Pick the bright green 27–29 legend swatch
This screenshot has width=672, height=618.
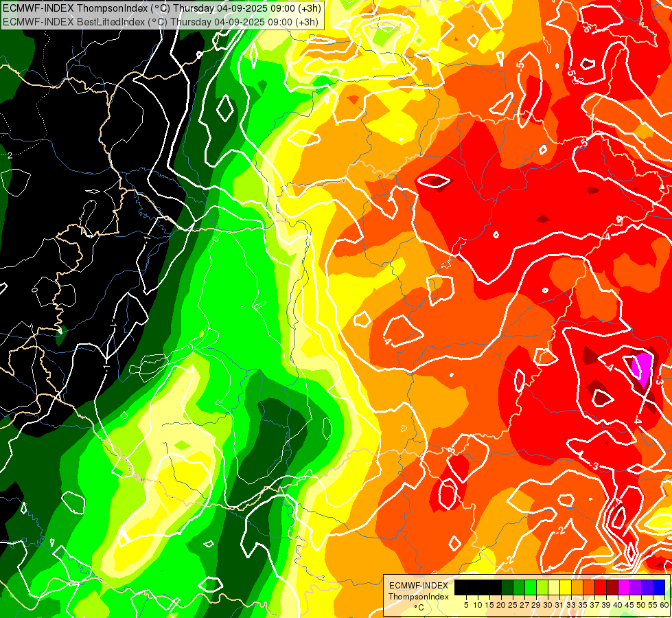(531, 588)
